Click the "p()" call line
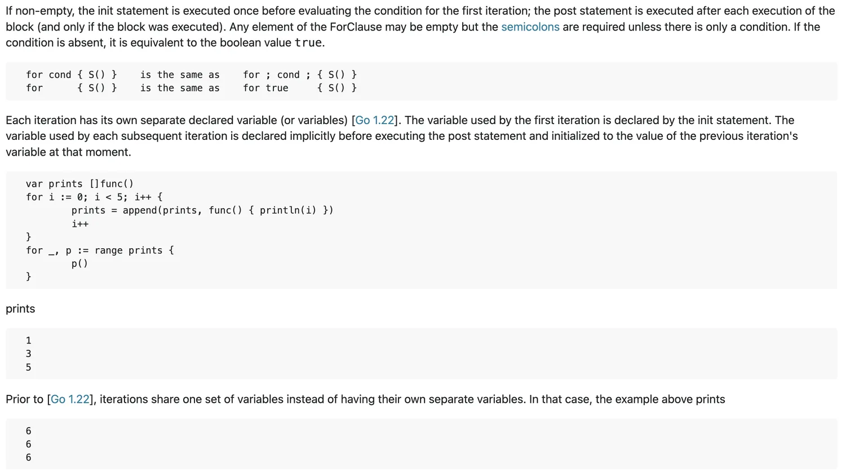This screenshot has width=868, height=475. pos(79,263)
